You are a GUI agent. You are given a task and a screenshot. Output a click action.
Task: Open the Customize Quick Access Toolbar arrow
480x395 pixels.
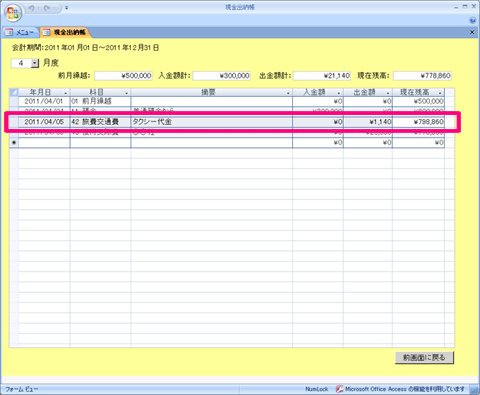click(67, 8)
